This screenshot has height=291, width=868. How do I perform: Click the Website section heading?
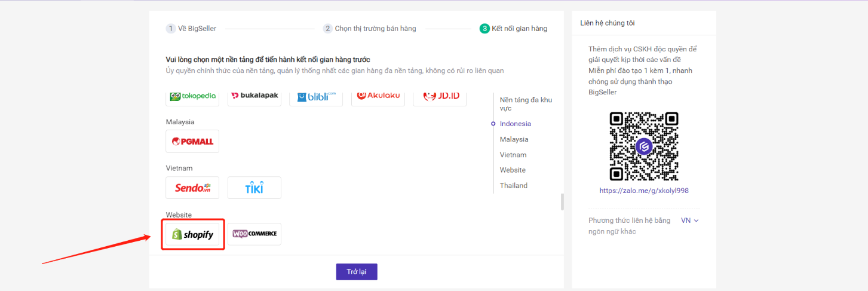pos(179,215)
